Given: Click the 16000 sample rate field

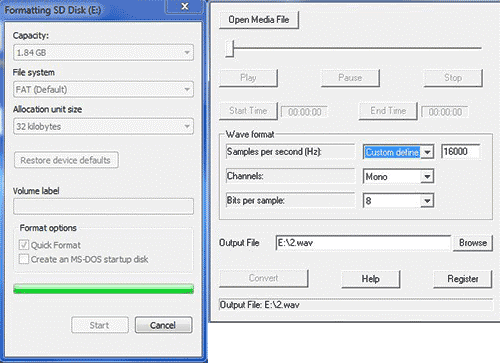Looking at the screenshot, I should pos(461,152).
